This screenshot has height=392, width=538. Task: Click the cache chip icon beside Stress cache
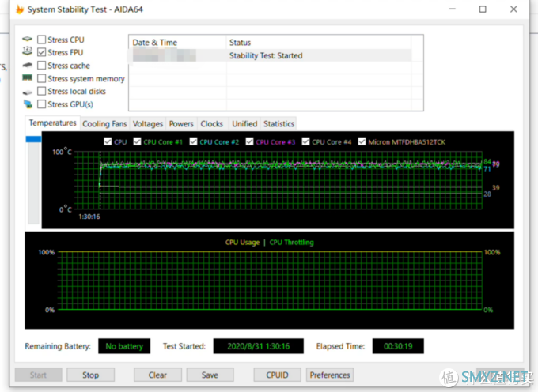[27, 65]
